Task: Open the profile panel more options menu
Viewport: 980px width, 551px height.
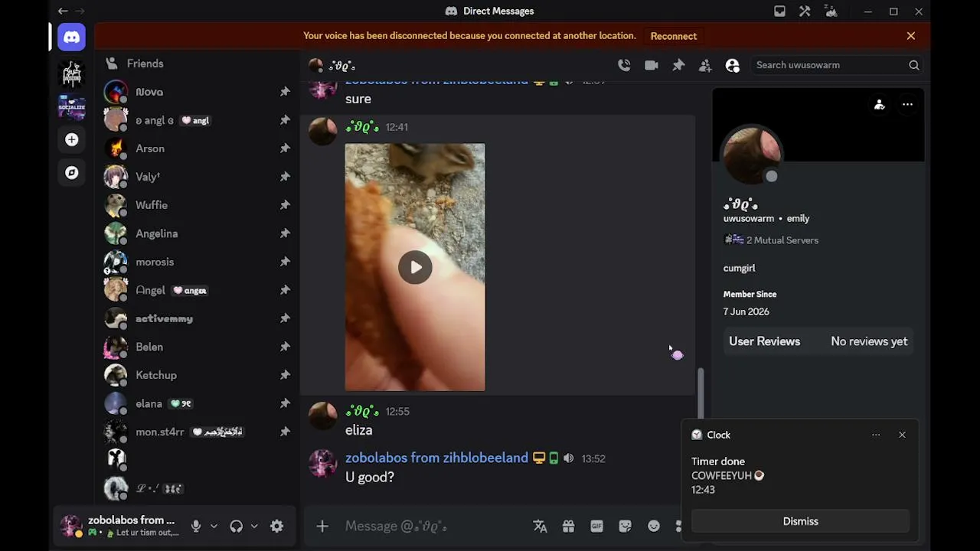Action: (x=907, y=105)
